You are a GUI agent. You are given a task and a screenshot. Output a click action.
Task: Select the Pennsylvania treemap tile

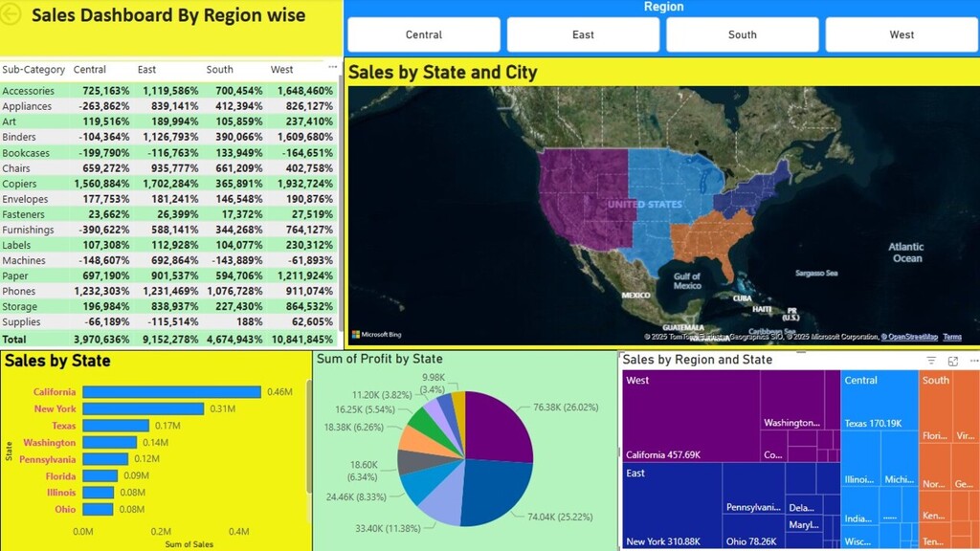click(754, 489)
